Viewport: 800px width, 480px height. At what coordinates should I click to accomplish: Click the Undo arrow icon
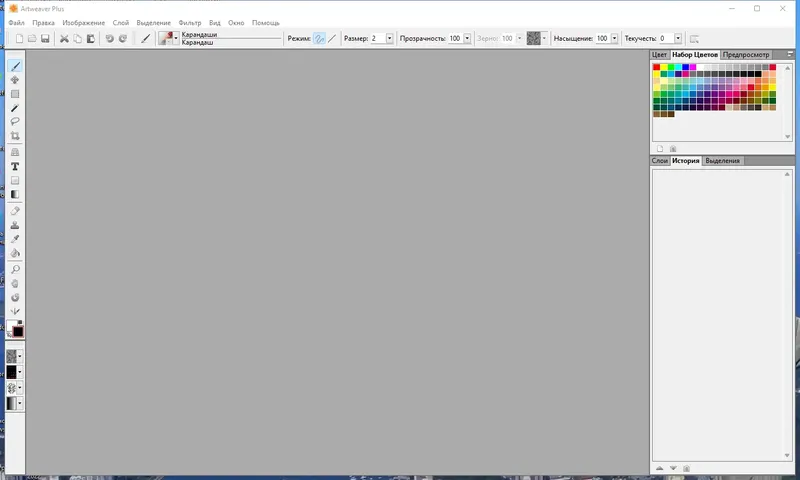pos(109,39)
